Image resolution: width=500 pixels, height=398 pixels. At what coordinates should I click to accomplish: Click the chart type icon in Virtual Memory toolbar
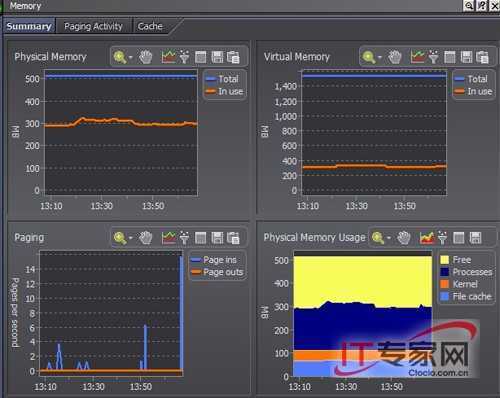point(418,57)
